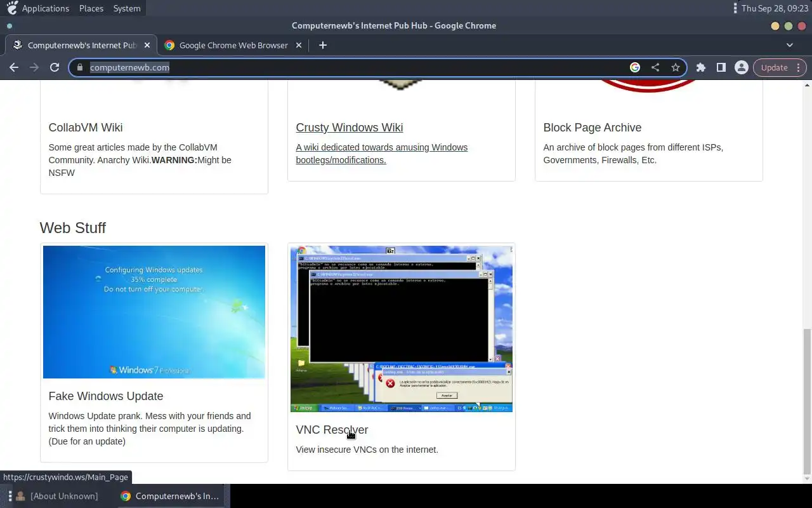This screenshot has height=508, width=812.
Task: Reload the current page
Action: (55, 67)
